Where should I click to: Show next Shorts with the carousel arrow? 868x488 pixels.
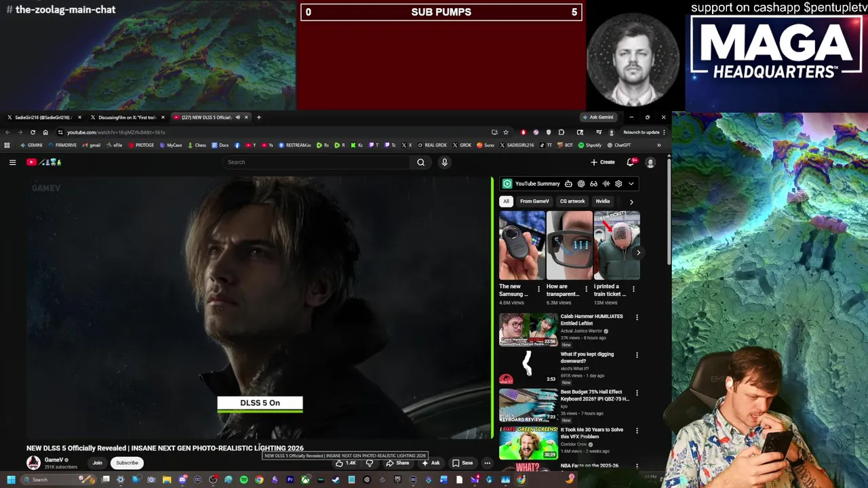pos(638,252)
